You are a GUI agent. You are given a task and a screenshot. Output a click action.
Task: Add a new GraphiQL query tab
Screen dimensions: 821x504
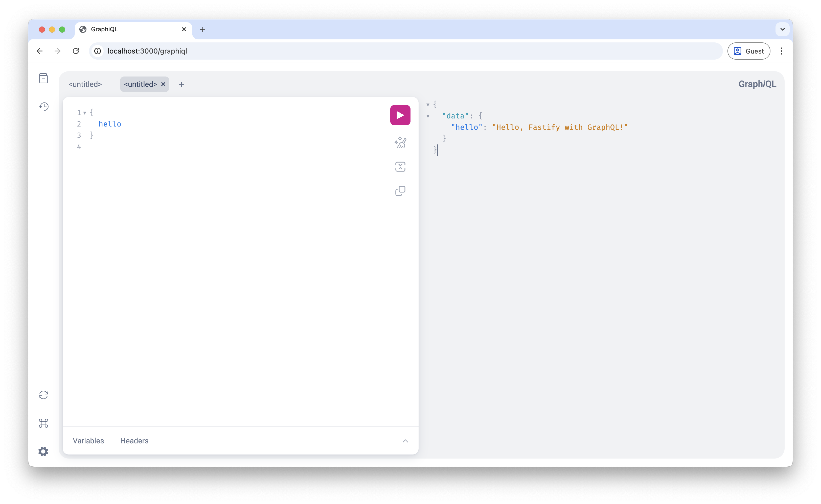181,84
